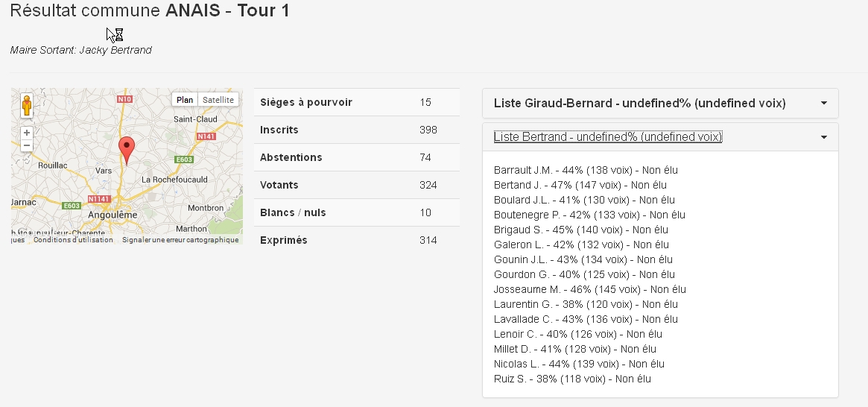Open Conditions d'utilisation link
Viewport: 868px width, 407px height.
[73, 240]
